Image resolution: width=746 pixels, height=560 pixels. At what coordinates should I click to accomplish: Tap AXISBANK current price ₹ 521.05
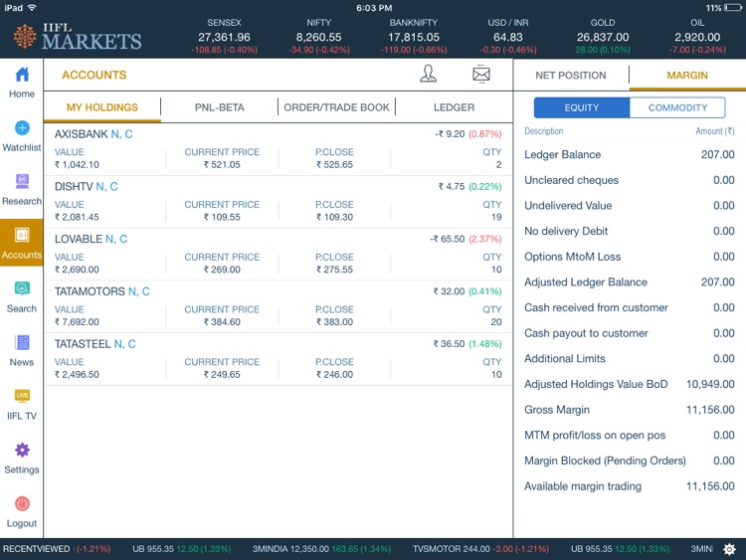[222, 165]
